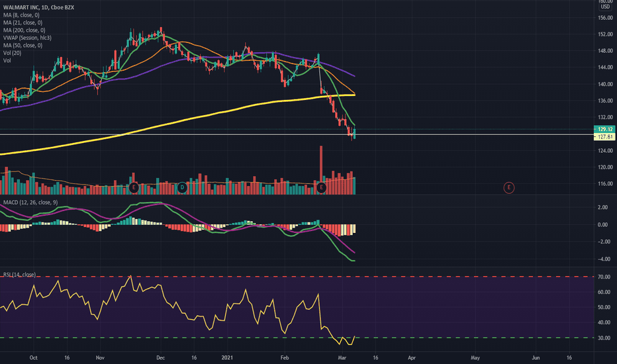Click the 124.00 price axis value

coord(605,151)
